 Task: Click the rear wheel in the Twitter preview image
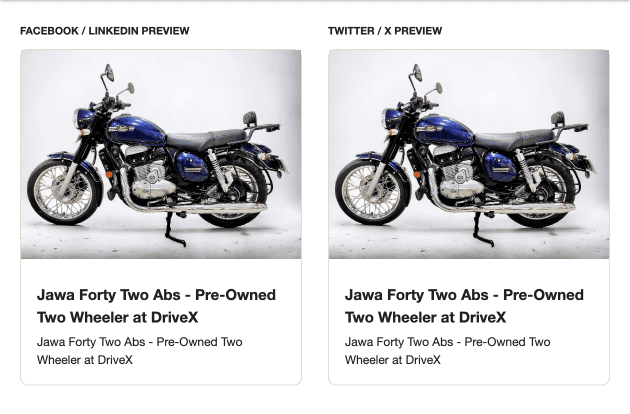[x=545, y=193]
